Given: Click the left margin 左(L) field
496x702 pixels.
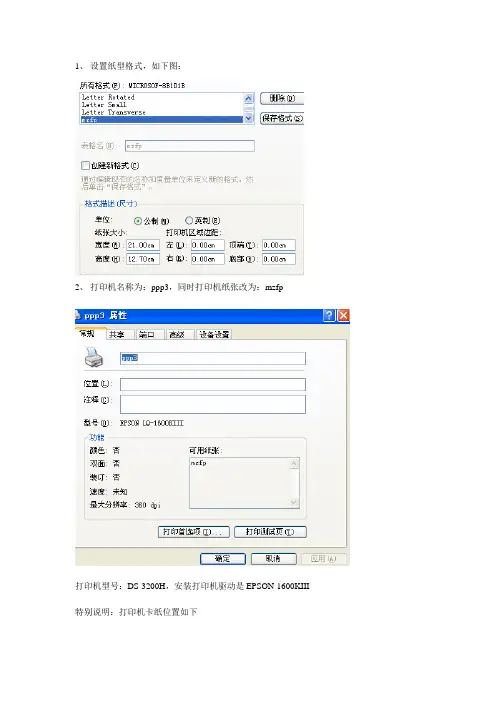Looking at the screenshot, I should click(x=208, y=245).
